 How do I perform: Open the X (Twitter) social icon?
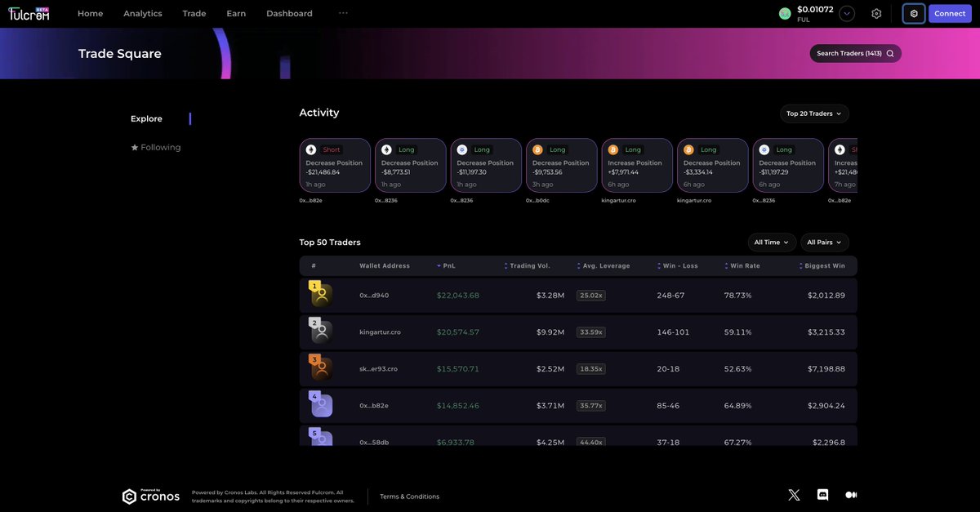click(794, 495)
